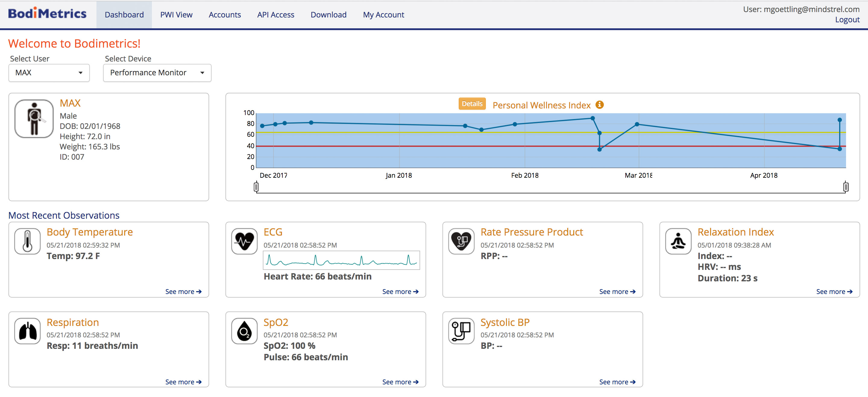The height and width of the screenshot is (397, 868).
Task: Click the ECG heart waveform icon
Action: coord(244,241)
